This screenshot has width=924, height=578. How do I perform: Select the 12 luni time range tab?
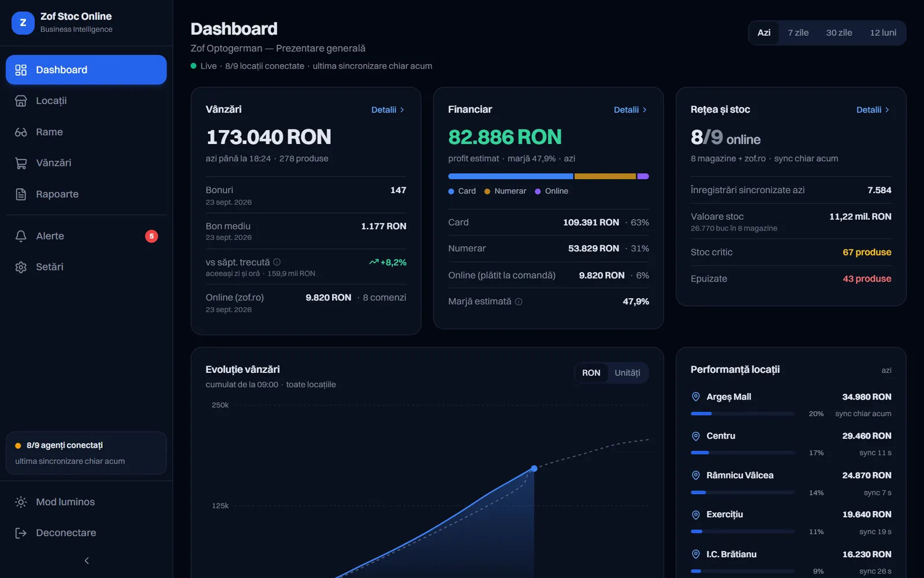tap(883, 33)
